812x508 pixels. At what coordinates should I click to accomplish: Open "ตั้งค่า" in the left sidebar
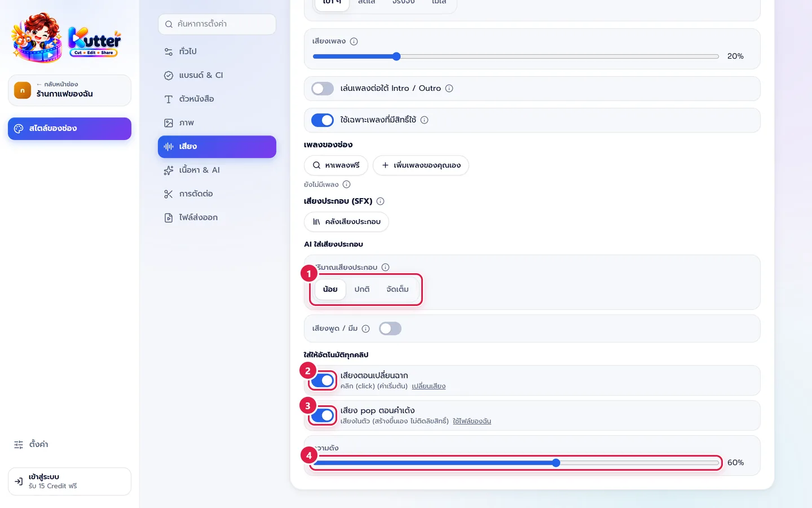(69, 444)
